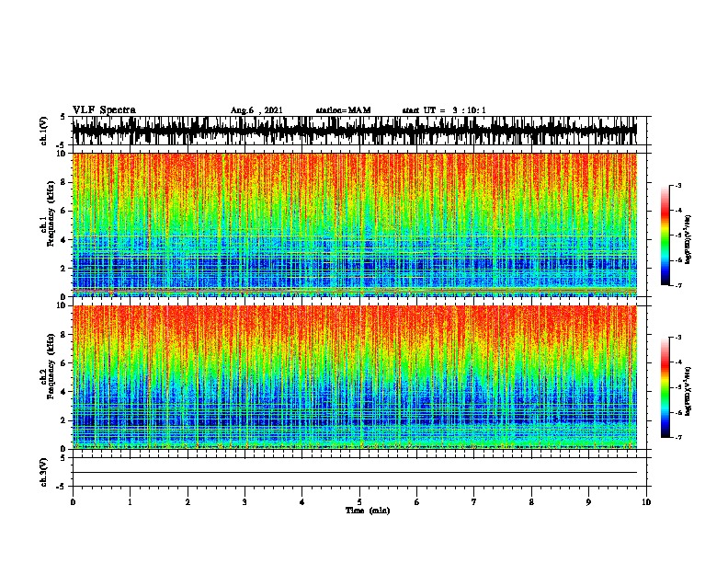Click time axis tick label "3"
728x563 pixels.
point(245,502)
